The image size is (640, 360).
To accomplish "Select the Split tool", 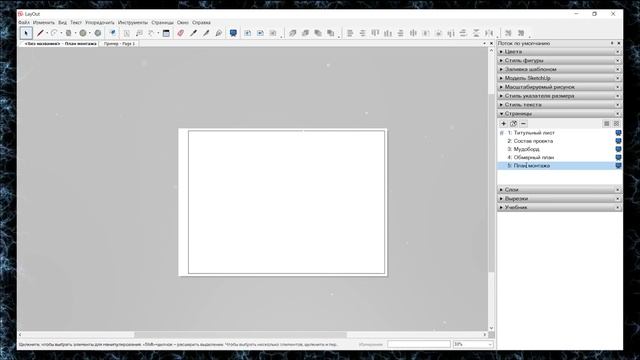I will pyautogui.click(x=206, y=33).
